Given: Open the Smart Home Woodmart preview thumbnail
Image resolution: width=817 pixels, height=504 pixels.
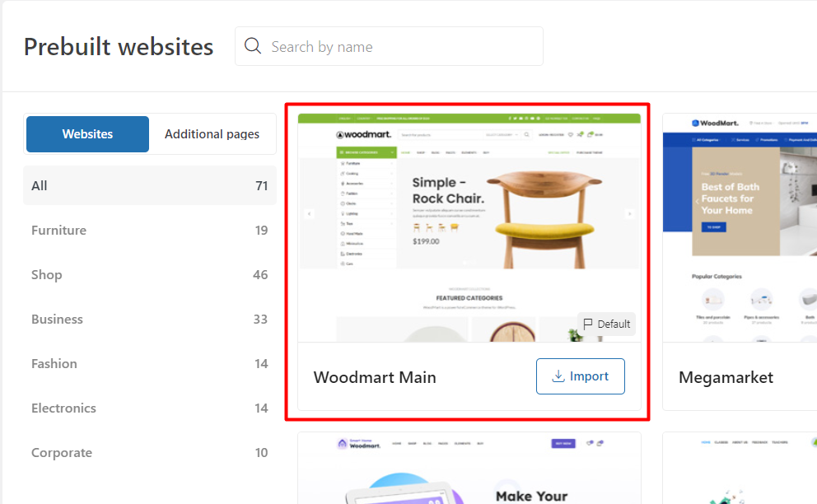Looking at the screenshot, I should [x=469, y=468].
